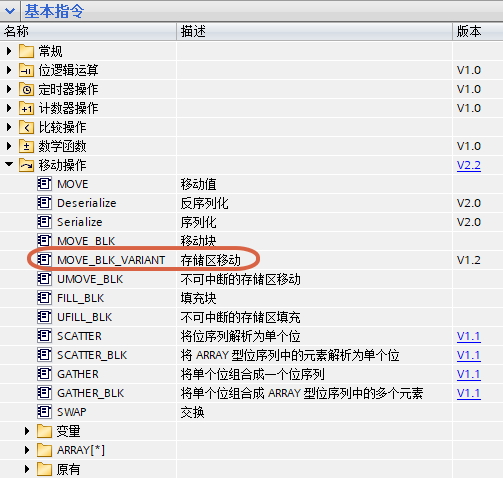Click the 计数器操作 counter folder icon
This screenshot has height=478, width=503.
click(26, 108)
